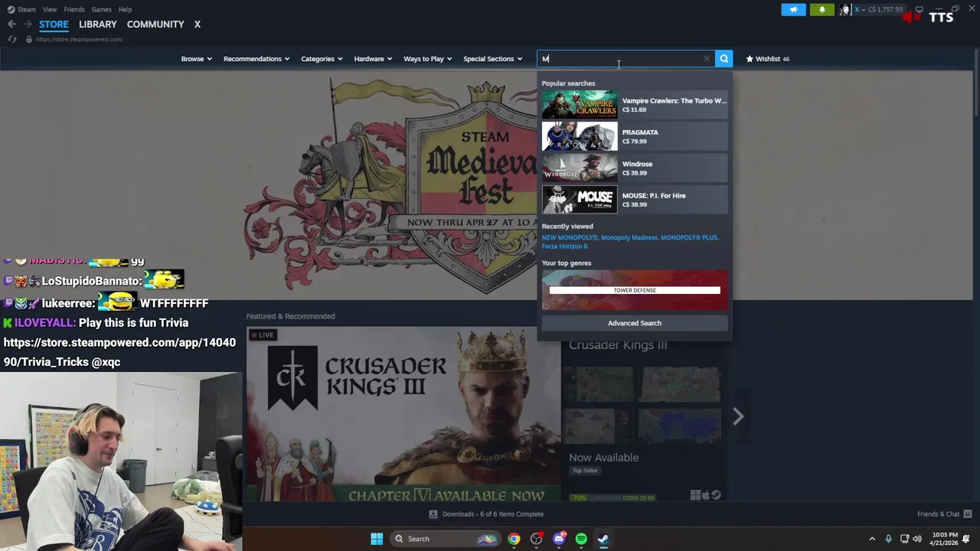980x551 pixels.
Task: Click the Steam logo menu
Action: [x=21, y=9]
